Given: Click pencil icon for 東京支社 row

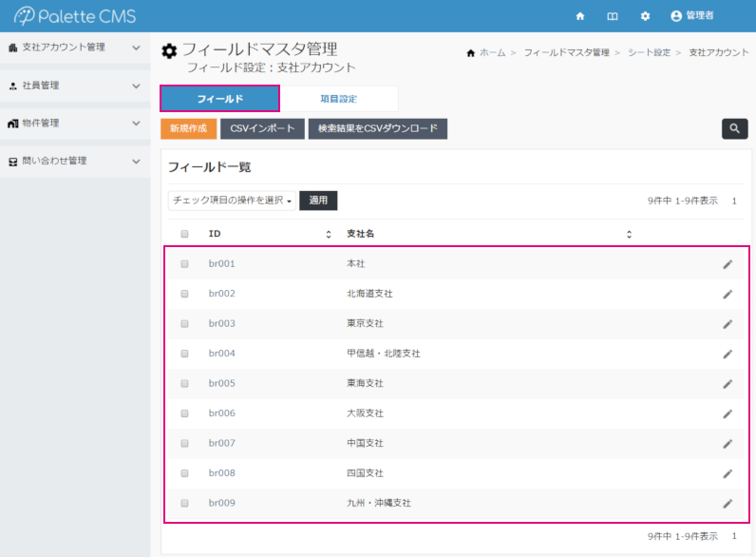Looking at the screenshot, I should pos(728,324).
